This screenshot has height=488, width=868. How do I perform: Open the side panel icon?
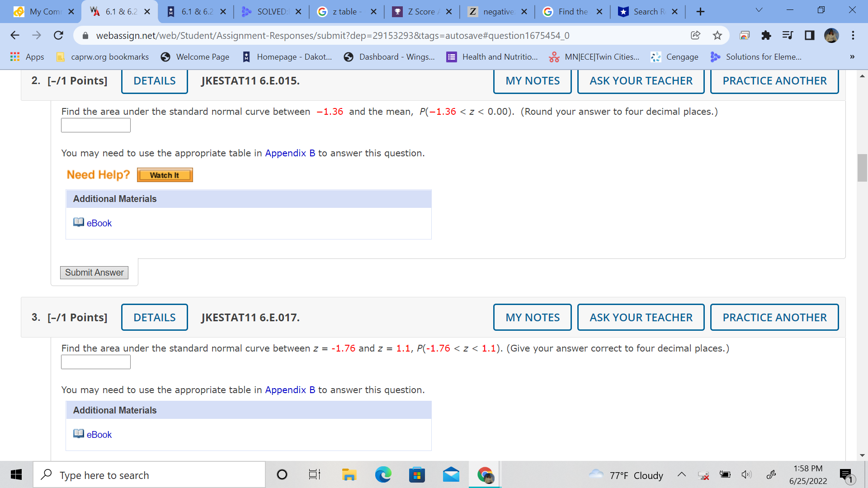point(809,35)
